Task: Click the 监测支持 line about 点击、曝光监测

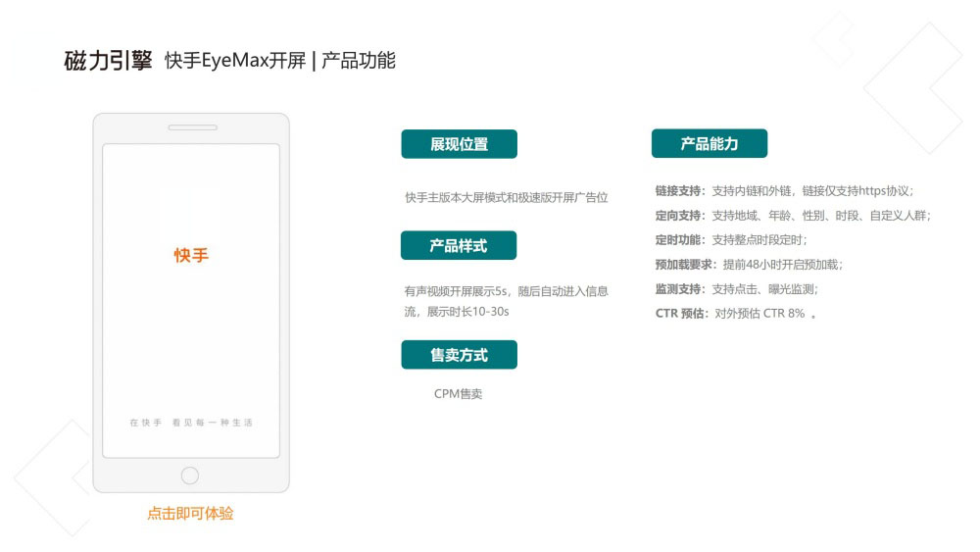Action: click(736, 289)
